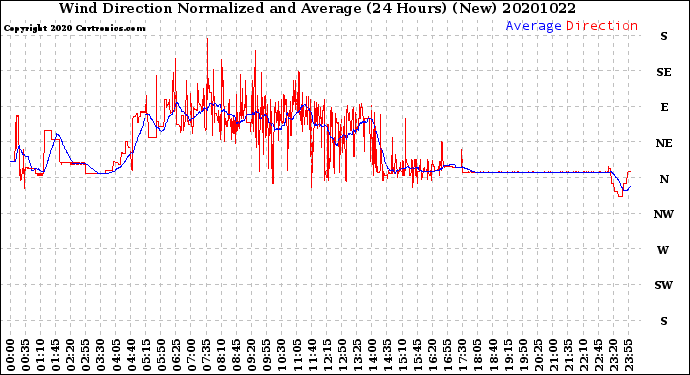The height and width of the screenshot is (375, 690).
Task: Click the "N" direction axis label
Action: [x=664, y=179]
